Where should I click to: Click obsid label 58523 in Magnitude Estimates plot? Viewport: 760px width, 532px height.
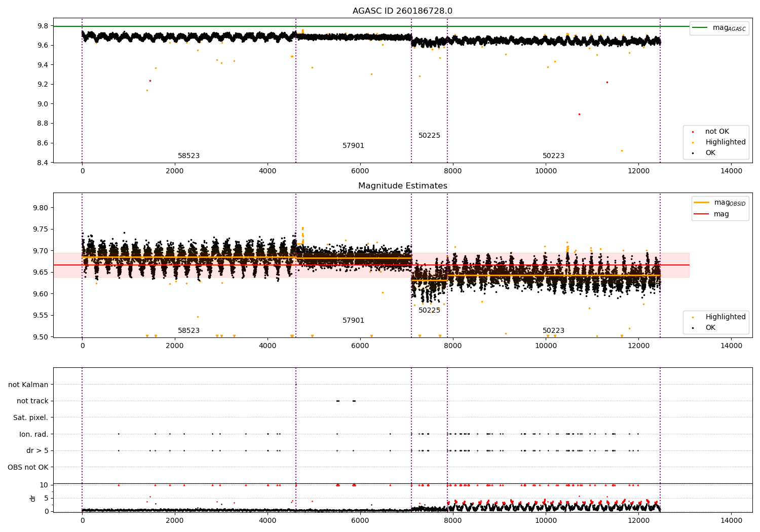click(188, 331)
